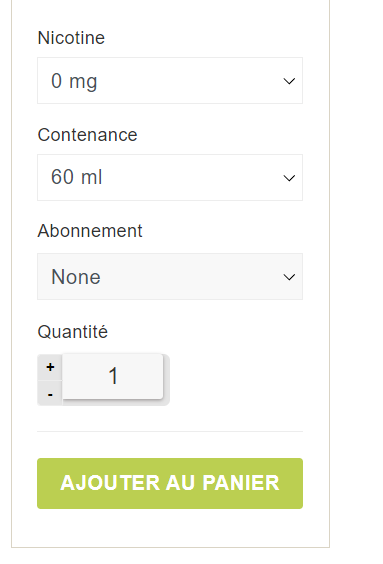Add product with Ajouter au panier
This screenshot has width=383, height=564.
click(170, 483)
